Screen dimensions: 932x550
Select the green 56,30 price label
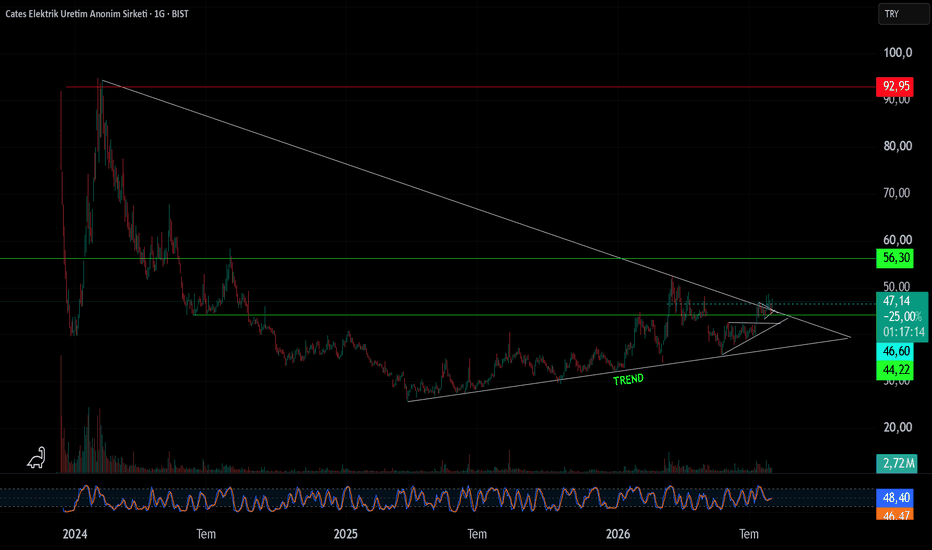(x=895, y=258)
